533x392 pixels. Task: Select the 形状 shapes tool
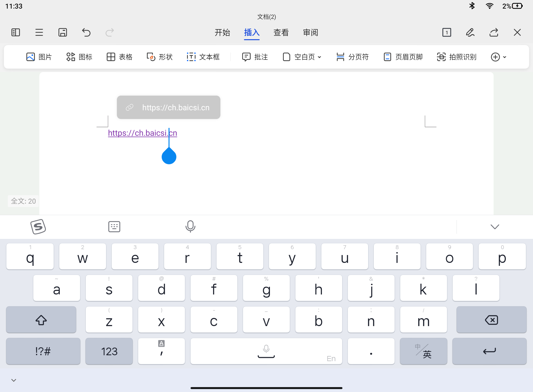pyautogui.click(x=160, y=57)
